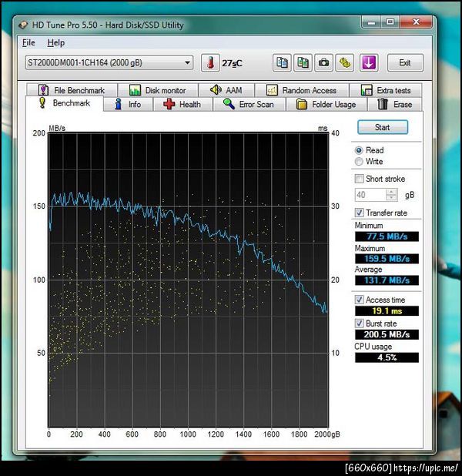Toggle the Burst rate checkbox
This screenshot has width=462, height=476.
point(359,323)
